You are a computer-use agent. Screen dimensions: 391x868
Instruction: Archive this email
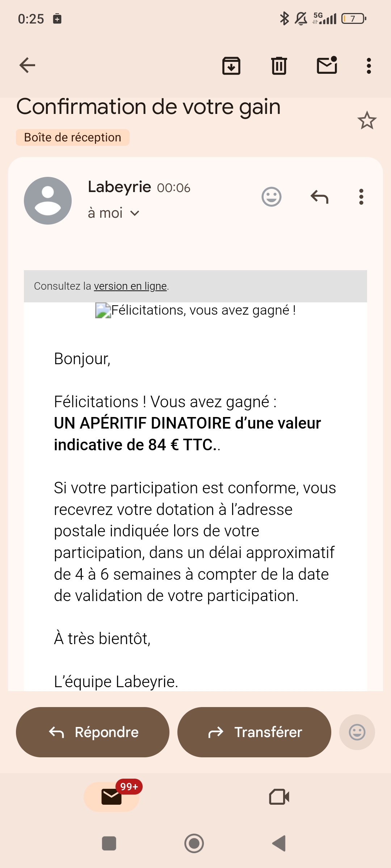coord(231,66)
